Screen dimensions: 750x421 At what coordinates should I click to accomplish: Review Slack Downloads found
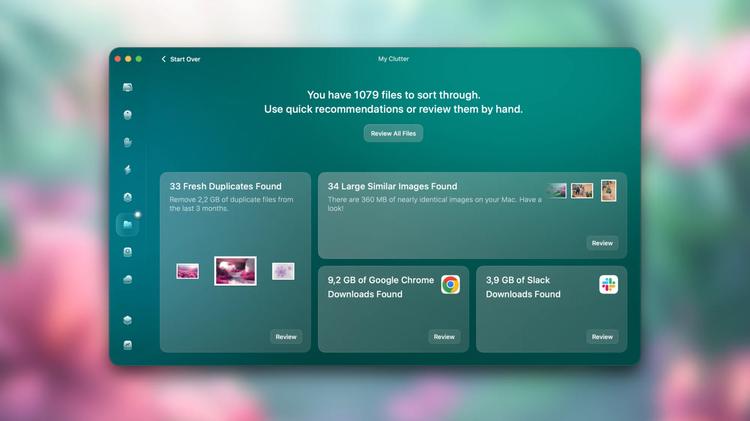tap(602, 337)
